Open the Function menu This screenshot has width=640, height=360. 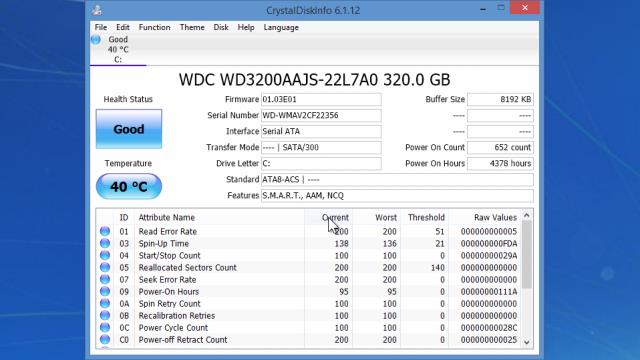point(154,27)
